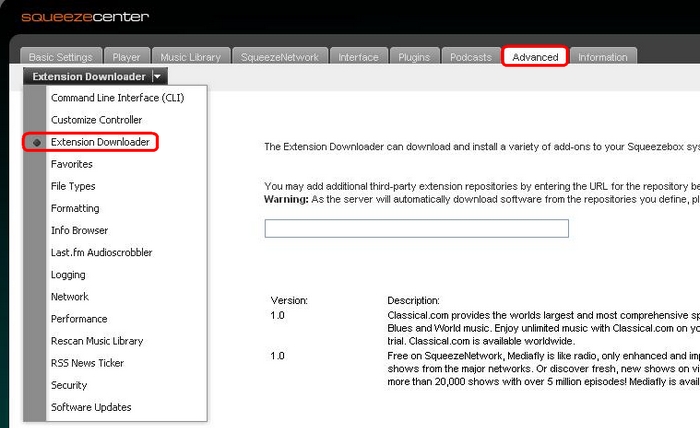Select the SqueezeNetwork tab
This screenshot has width=700, height=428.
coord(280,57)
